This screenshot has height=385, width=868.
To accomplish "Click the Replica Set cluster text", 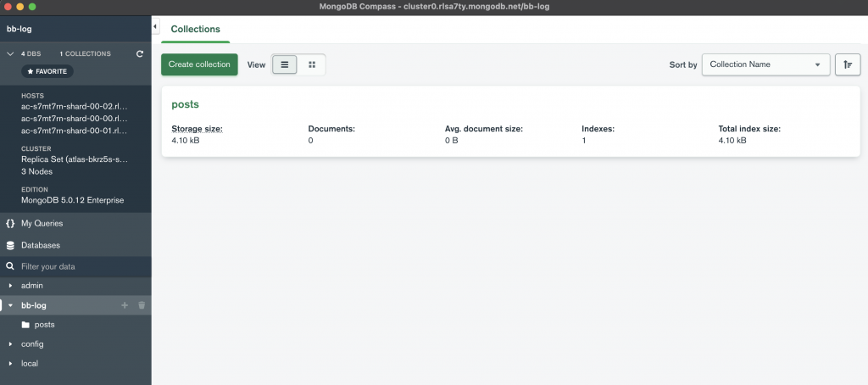I will pos(75,159).
